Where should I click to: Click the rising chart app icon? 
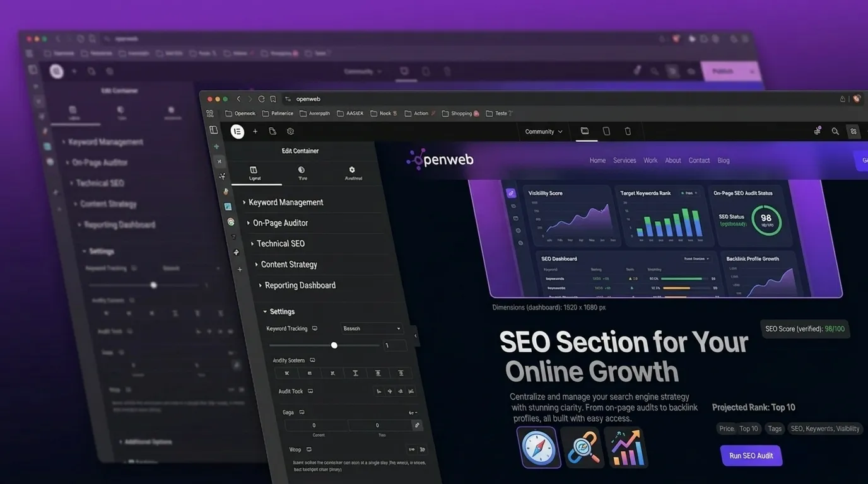click(x=626, y=447)
